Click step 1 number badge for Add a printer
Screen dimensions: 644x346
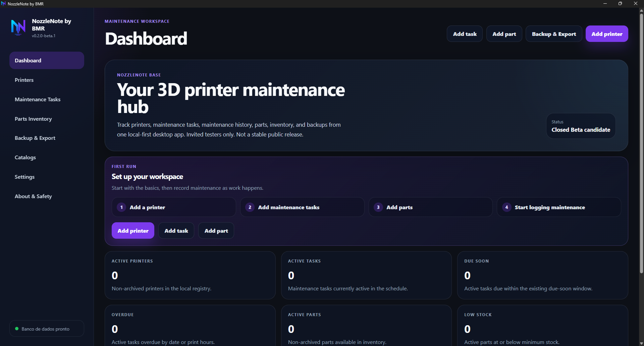point(121,207)
